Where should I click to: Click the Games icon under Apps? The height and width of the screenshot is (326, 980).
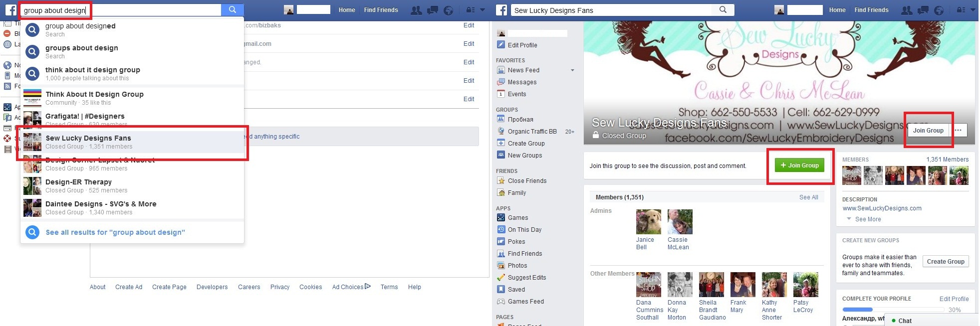[x=501, y=218]
